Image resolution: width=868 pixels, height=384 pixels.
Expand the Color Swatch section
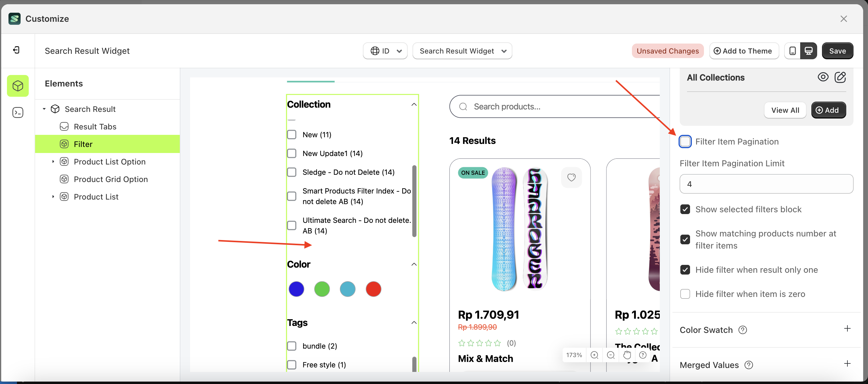tap(847, 329)
